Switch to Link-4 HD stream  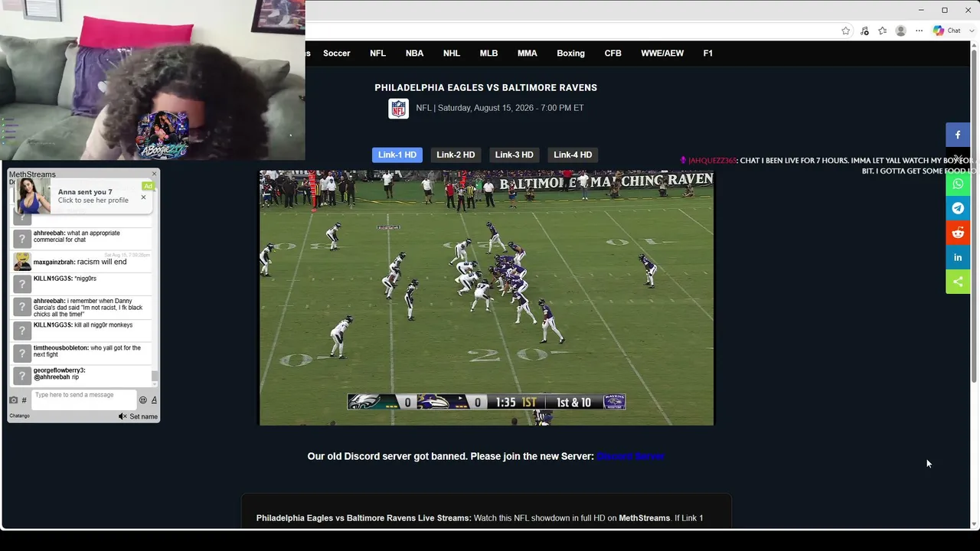click(573, 155)
